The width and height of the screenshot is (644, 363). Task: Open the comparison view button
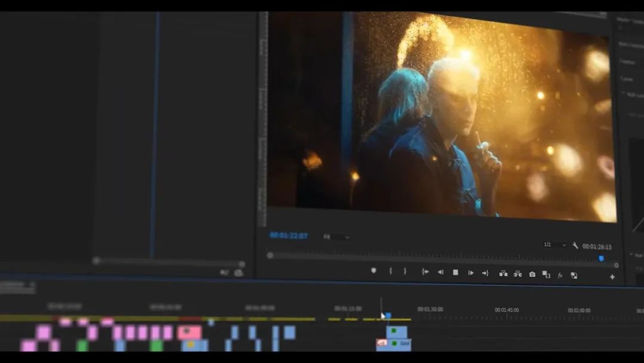click(546, 275)
